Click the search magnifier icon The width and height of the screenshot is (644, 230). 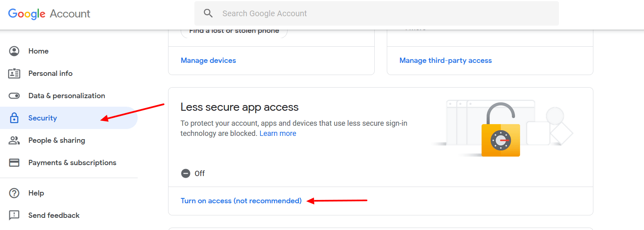pos(208,13)
